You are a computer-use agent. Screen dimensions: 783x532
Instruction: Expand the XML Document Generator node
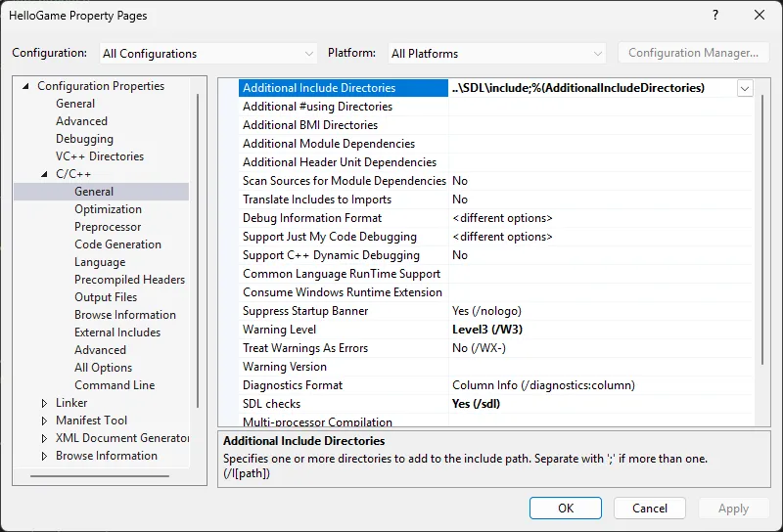click(45, 438)
